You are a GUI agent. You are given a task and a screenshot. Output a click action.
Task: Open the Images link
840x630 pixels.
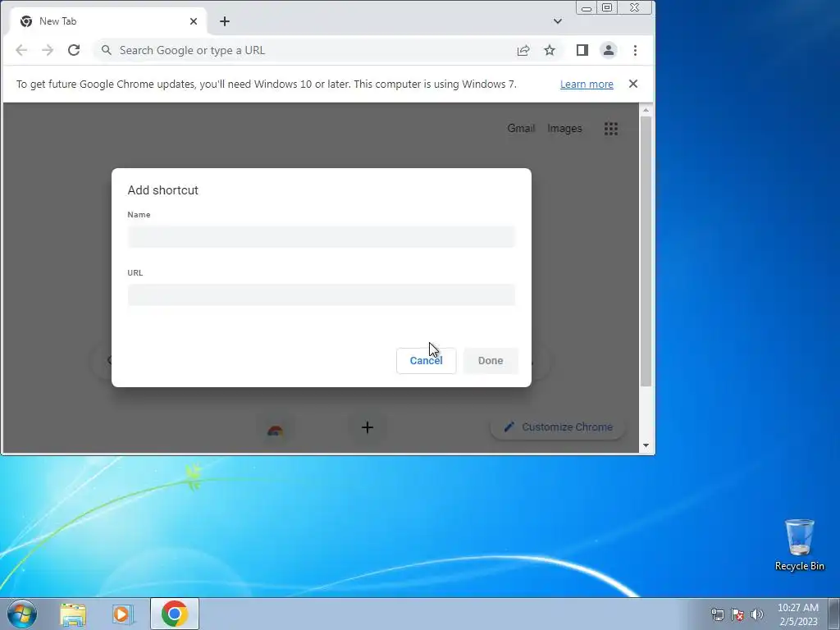pyautogui.click(x=564, y=129)
